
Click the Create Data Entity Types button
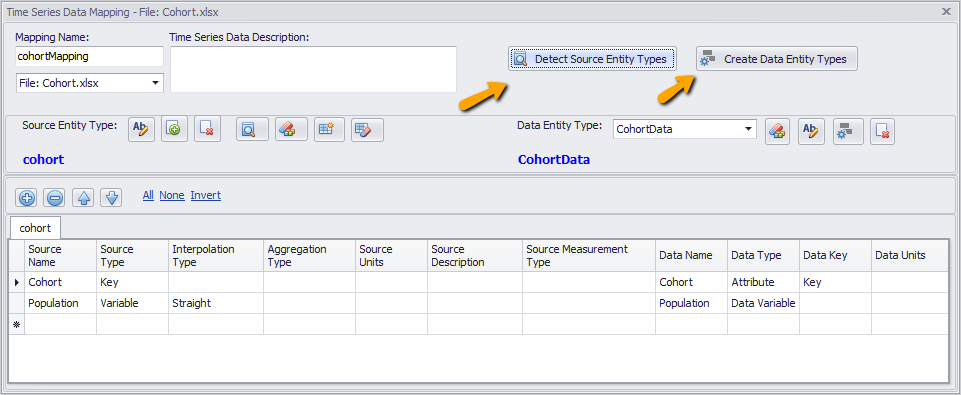[x=777, y=59]
